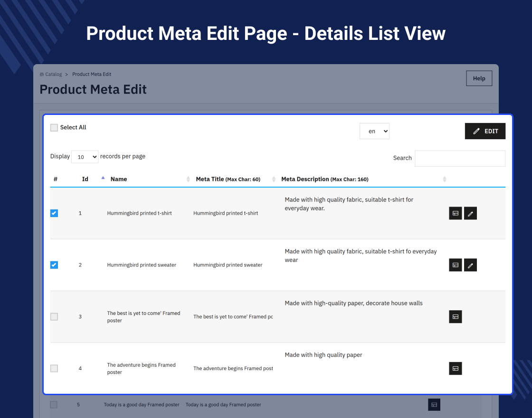
Task: Click meta title 'Hummingbird printed sweater'
Action: pos(228,265)
